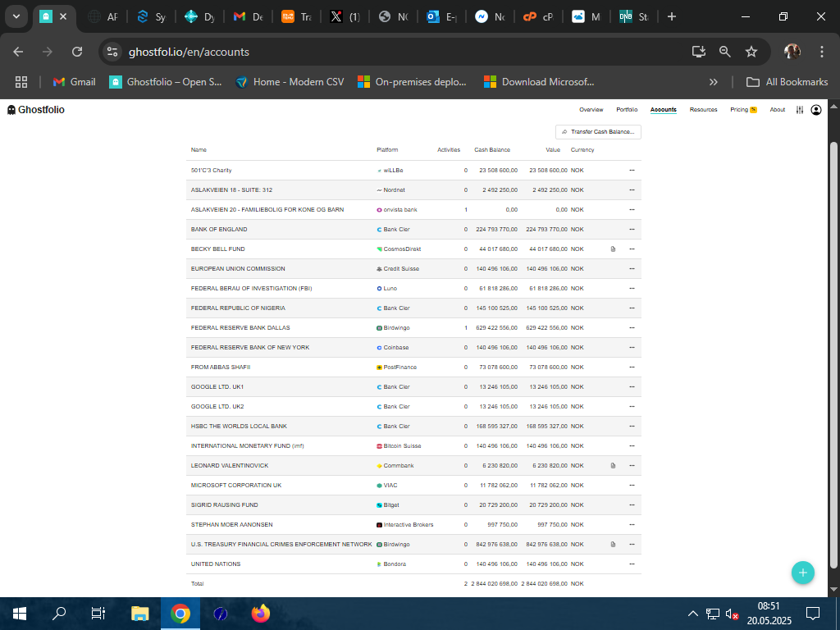Open the assistant sliders icon in header
Viewport: 840px width, 630px height.
(x=799, y=110)
